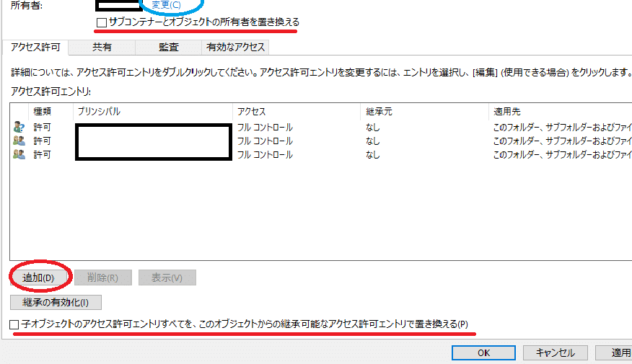632x364 pixels.
Task: Click the disabled 表示(V) button
Action: pos(167,278)
